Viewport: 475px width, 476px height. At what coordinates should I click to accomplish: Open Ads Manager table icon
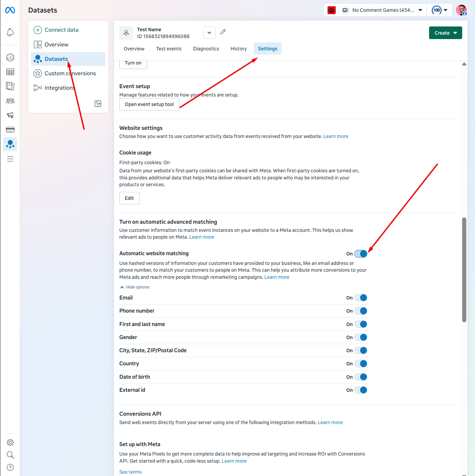(10, 72)
